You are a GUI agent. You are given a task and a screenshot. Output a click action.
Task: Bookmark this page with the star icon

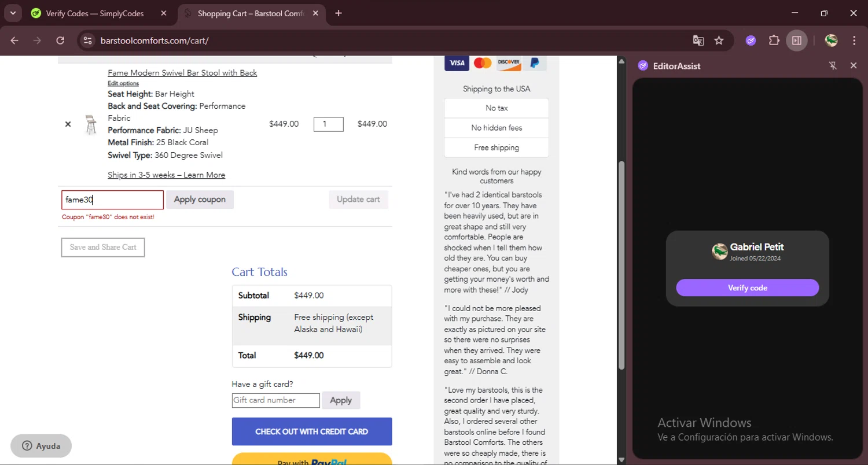coord(719,40)
